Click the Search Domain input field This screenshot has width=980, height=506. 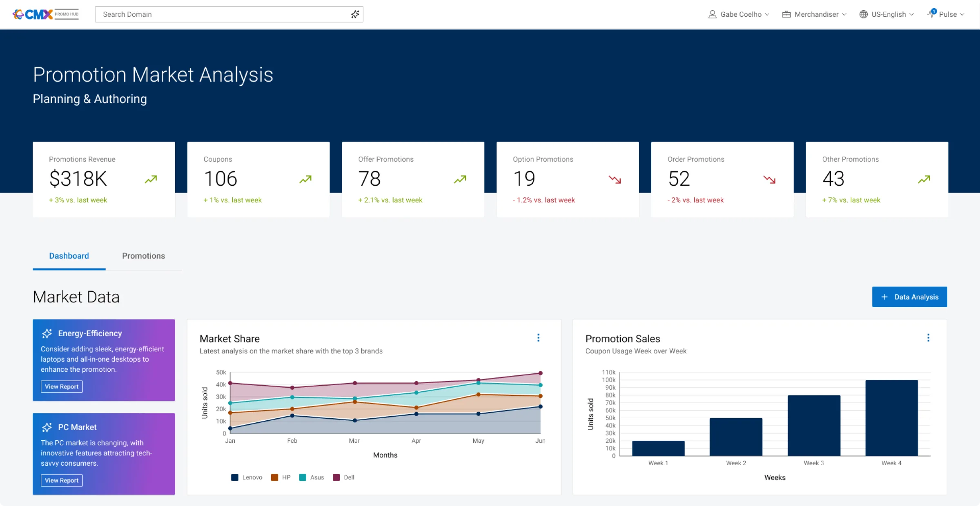click(229, 14)
